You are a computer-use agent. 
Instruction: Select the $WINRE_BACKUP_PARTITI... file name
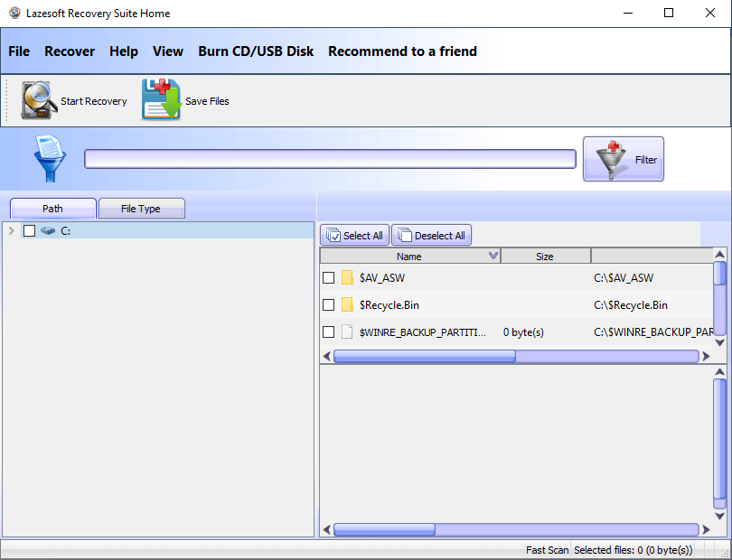click(x=423, y=332)
